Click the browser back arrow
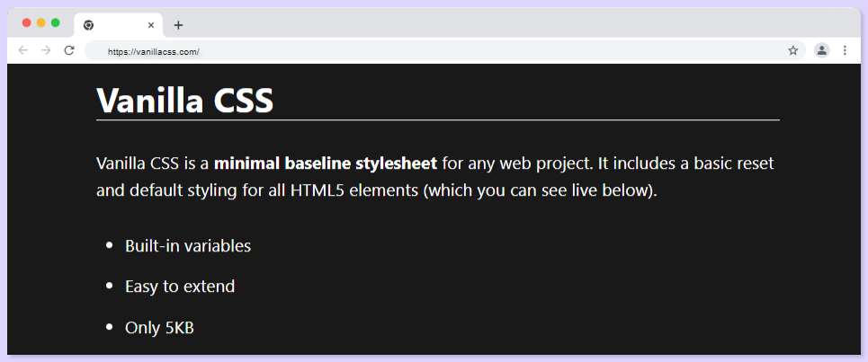Image resolution: width=868 pixels, height=362 pixels. (x=22, y=50)
